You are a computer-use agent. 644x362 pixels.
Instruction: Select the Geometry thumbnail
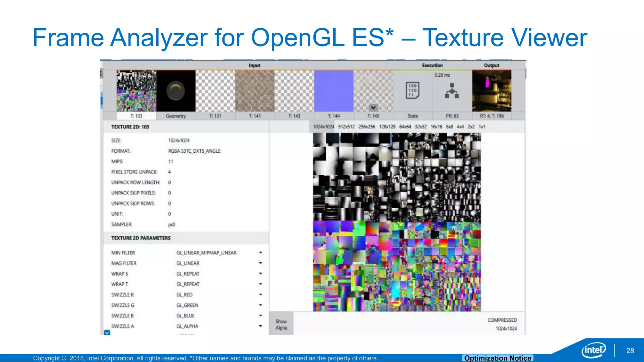point(176,91)
